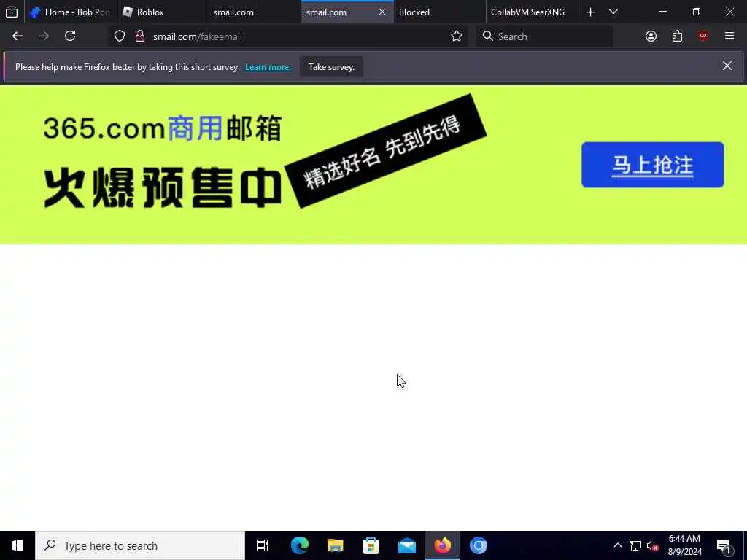
Task: Expand the list all tabs chevron
Action: click(614, 12)
